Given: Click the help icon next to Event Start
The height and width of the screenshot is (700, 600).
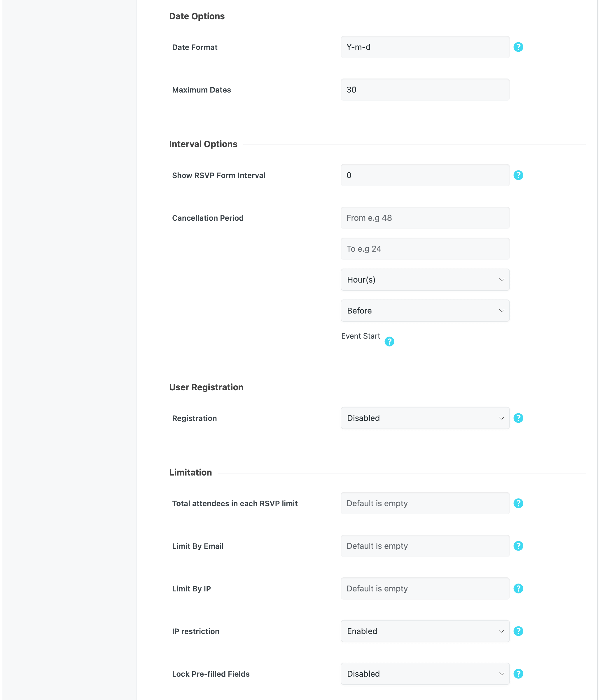Looking at the screenshot, I should pyautogui.click(x=389, y=342).
